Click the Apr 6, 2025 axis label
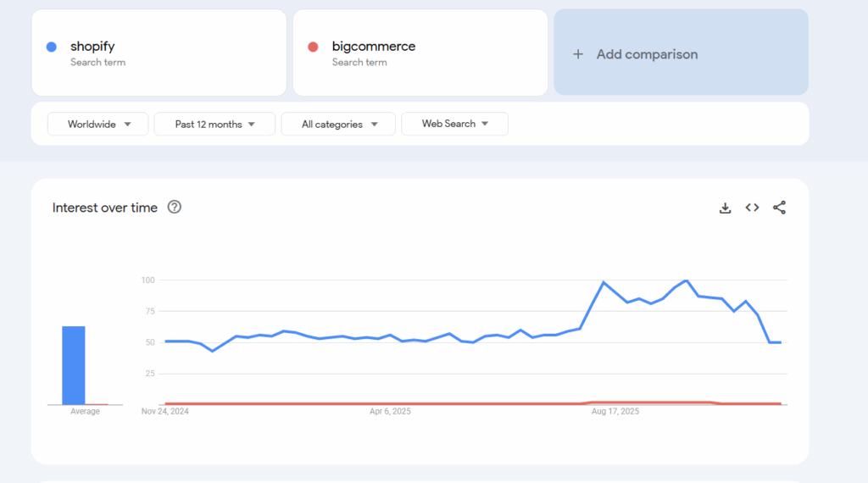Image resolution: width=868 pixels, height=483 pixels. pyautogui.click(x=390, y=411)
